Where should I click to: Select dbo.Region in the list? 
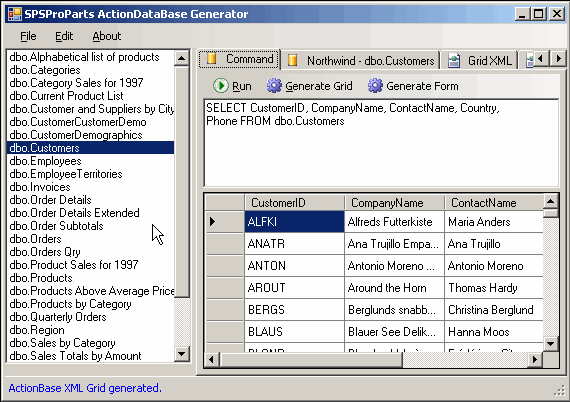pyautogui.click(x=90, y=330)
